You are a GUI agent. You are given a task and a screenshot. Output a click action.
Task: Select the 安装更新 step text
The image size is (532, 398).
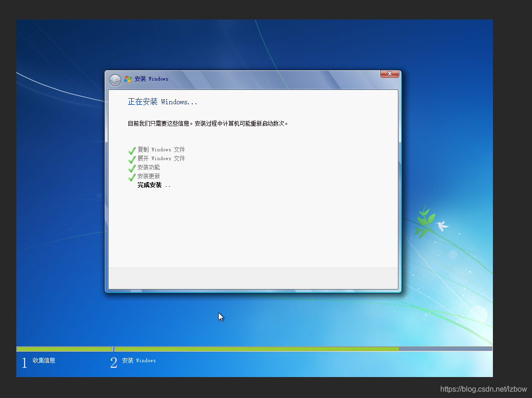pyautogui.click(x=148, y=176)
